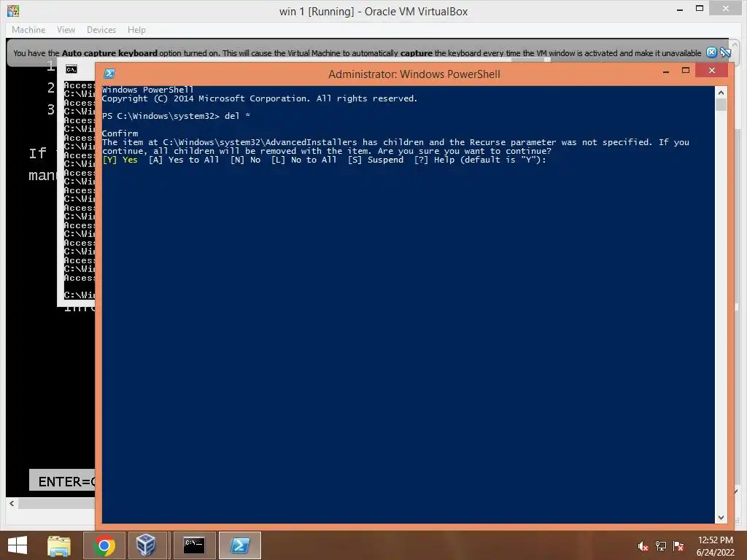Open the Machine menu in VirtualBox
The height and width of the screenshot is (560, 747).
coord(28,29)
